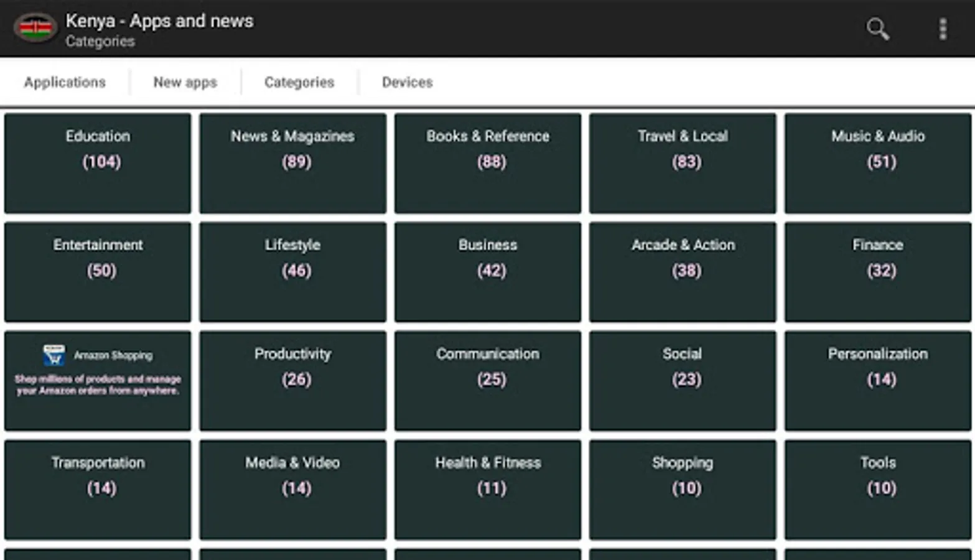Open the Business (42) category
Screen dimensions: 975x560
tap(488, 272)
